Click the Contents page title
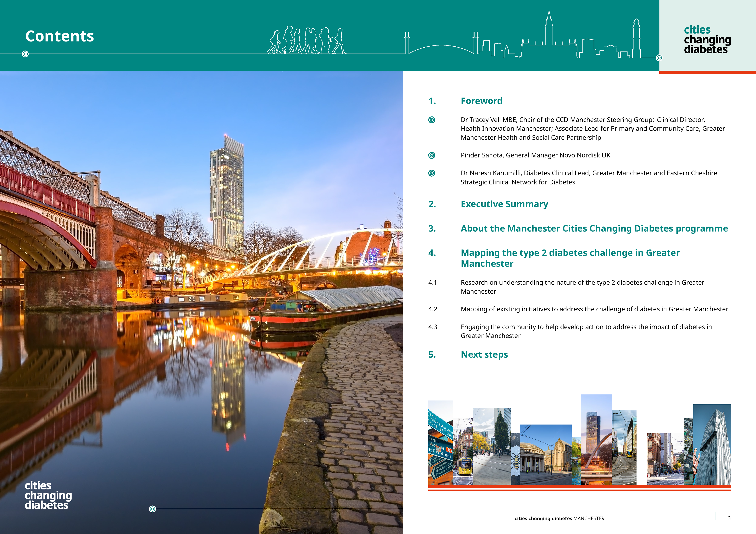This screenshot has width=756, height=534. tap(60, 36)
